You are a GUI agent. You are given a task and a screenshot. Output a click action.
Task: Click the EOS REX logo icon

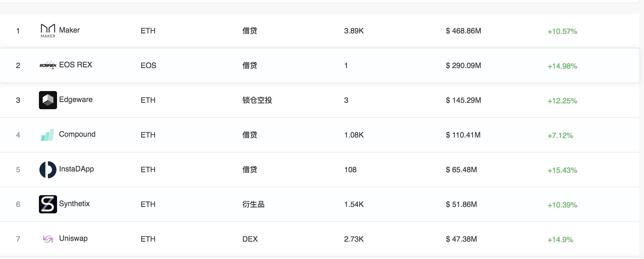(48, 65)
